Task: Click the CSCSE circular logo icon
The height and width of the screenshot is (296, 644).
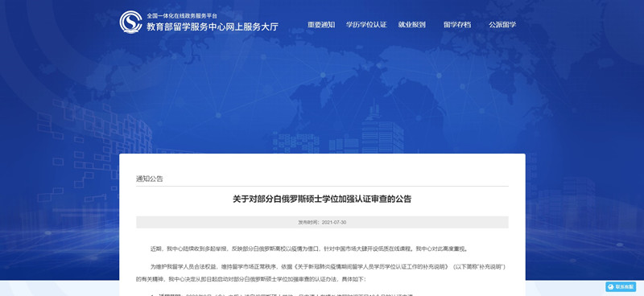Action: point(130,23)
